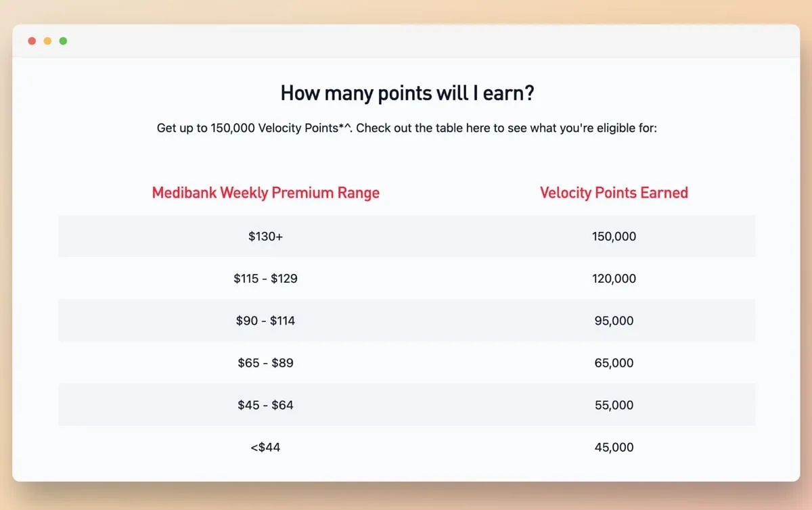
Task: Click the 45,000 points value
Action: coord(614,447)
